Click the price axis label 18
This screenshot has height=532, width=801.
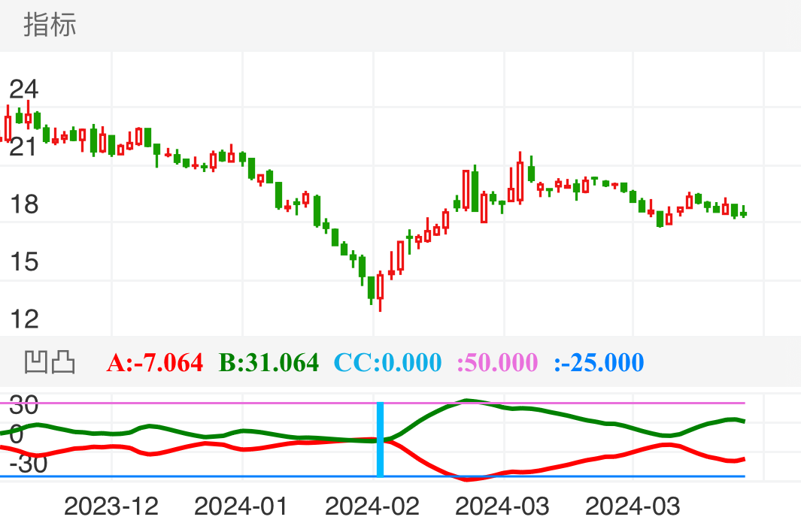pos(23,204)
